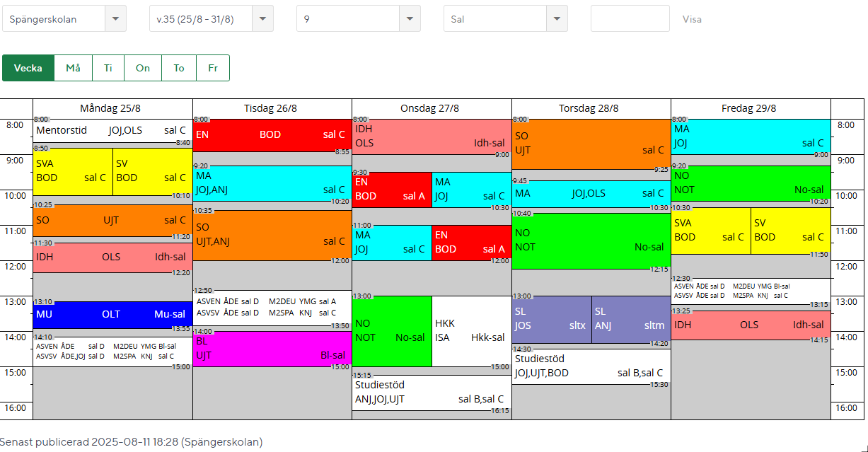Select Thursday's Studiestöd block
Viewport: 868px width, 452px height.
pyautogui.click(x=591, y=366)
